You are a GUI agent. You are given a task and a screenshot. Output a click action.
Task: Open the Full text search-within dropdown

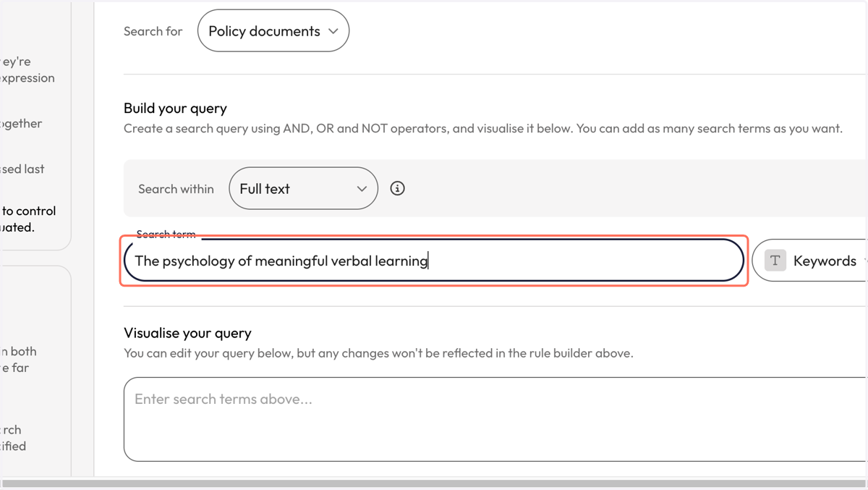[x=303, y=189]
